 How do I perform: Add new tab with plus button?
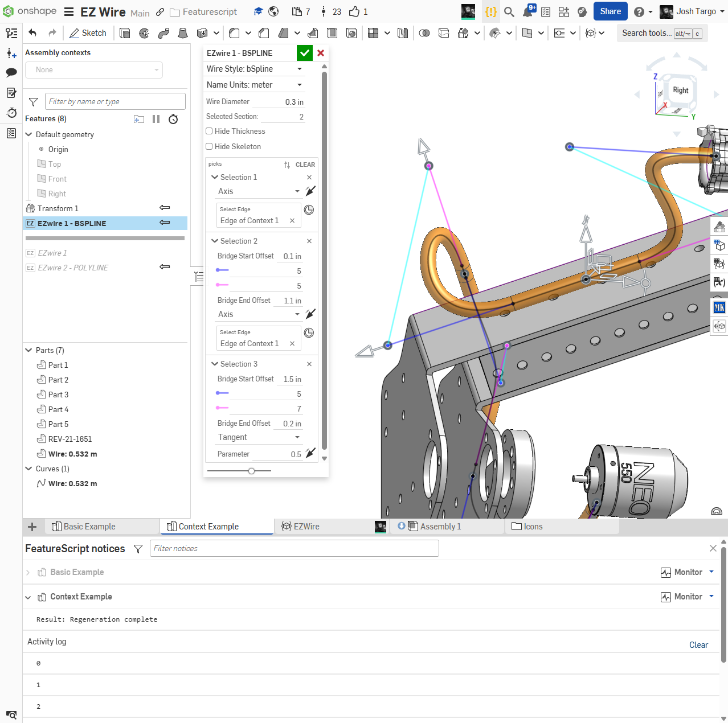tap(32, 527)
